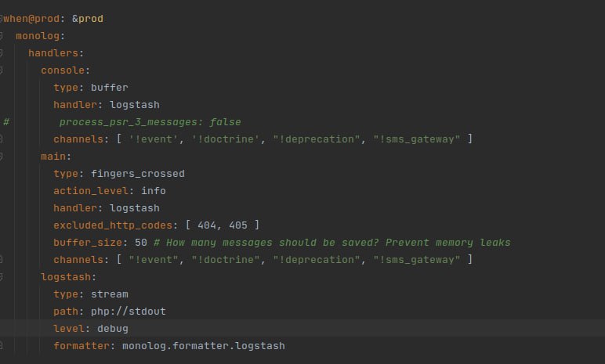Click the console handler logstash value

135,105
